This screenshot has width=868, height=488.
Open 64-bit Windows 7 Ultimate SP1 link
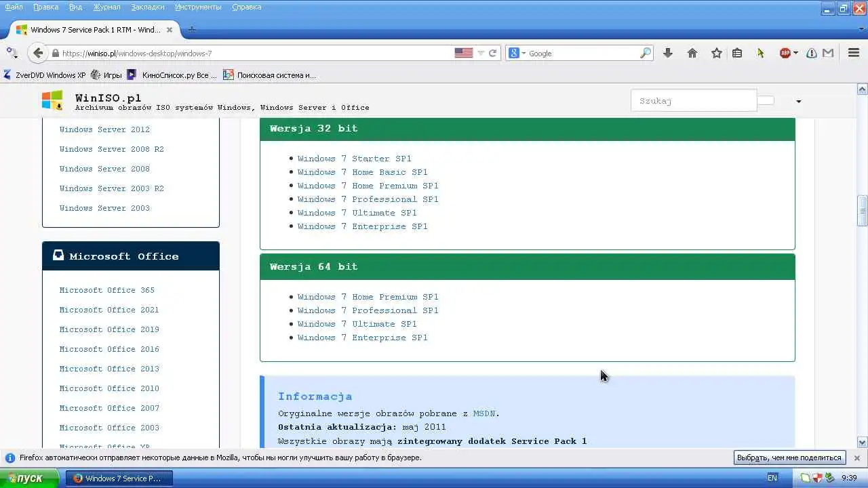(357, 324)
